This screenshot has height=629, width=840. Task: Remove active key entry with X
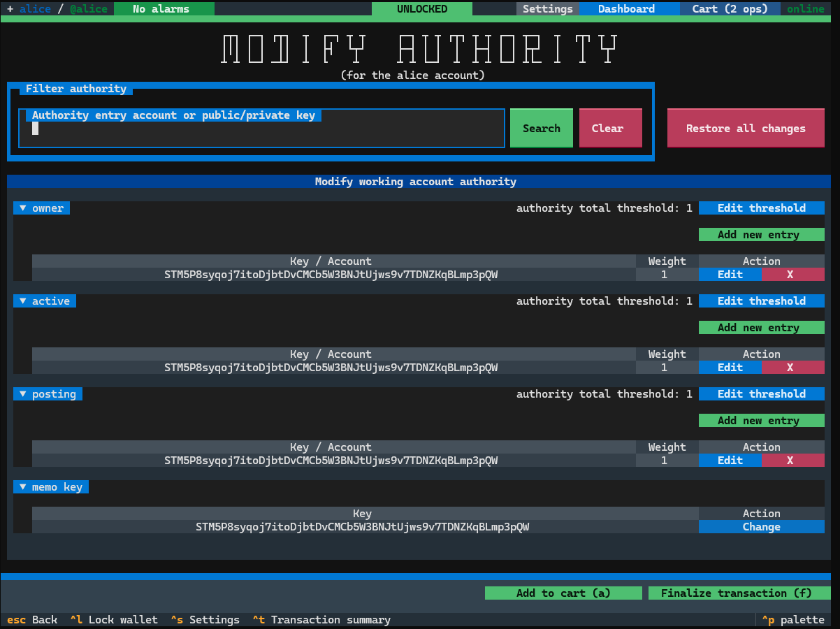793,368
